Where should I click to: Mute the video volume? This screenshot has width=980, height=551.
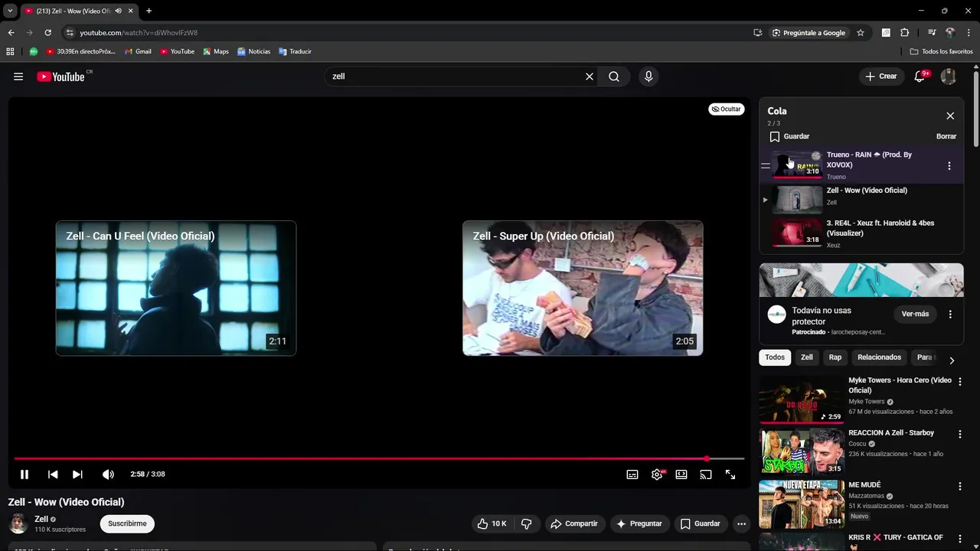pyautogui.click(x=108, y=474)
